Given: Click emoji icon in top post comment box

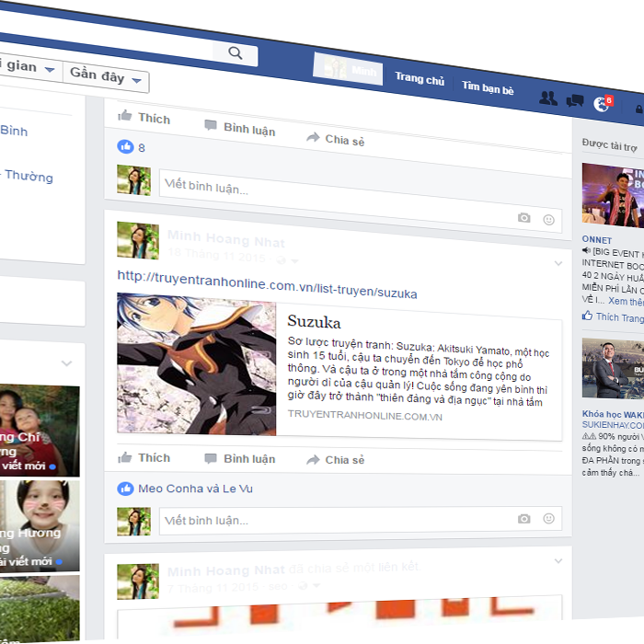Looking at the screenshot, I should [x=548, y=220].
